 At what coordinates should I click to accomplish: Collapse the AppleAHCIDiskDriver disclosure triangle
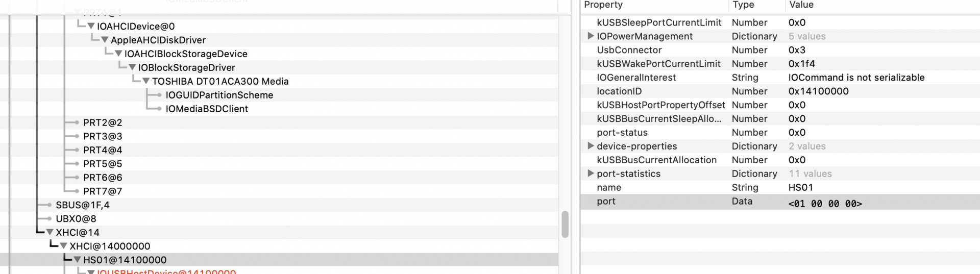(105, 40)
